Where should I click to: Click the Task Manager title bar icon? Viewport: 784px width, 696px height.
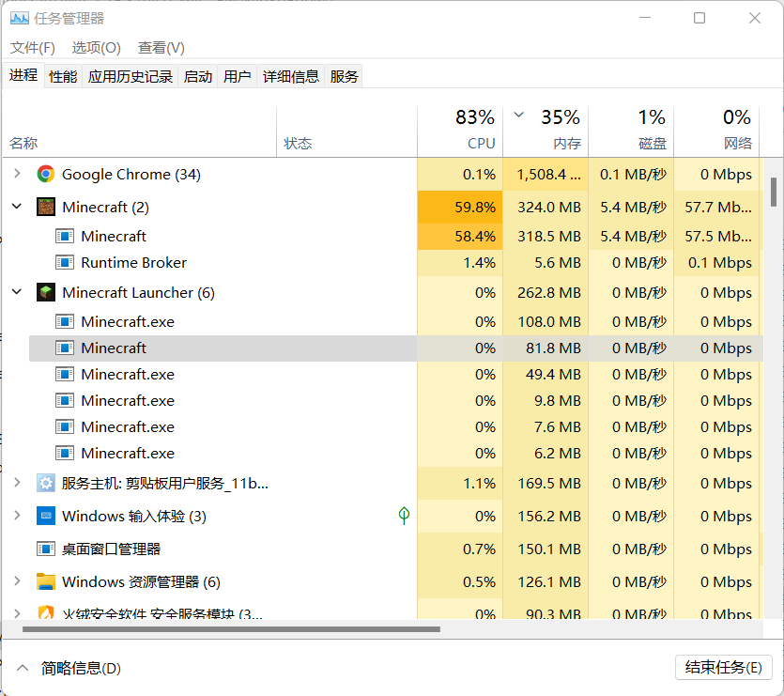[20, 19]
